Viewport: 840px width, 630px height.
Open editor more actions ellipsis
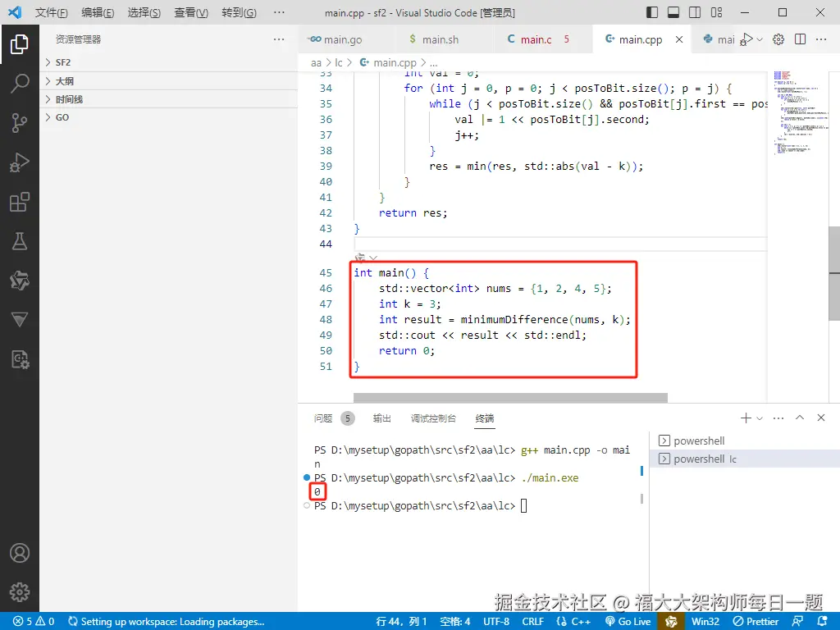pyautogui.click(x=820, y=39)
